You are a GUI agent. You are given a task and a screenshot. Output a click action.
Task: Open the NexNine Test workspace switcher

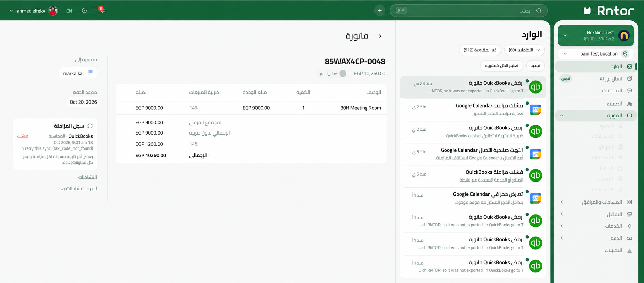tap(596, 35)
